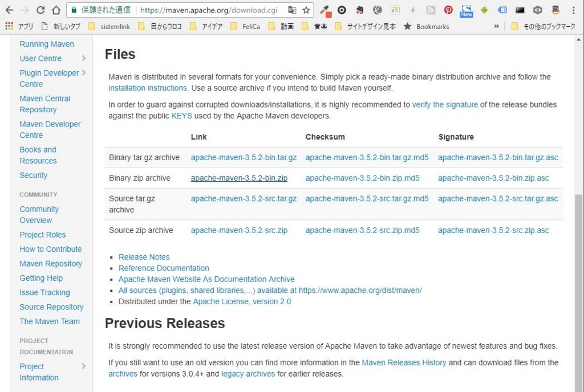Open the apache-maven-3.5.2-src.tar.gz.asc signature
The image size is (584, 392).
point(498,199)
